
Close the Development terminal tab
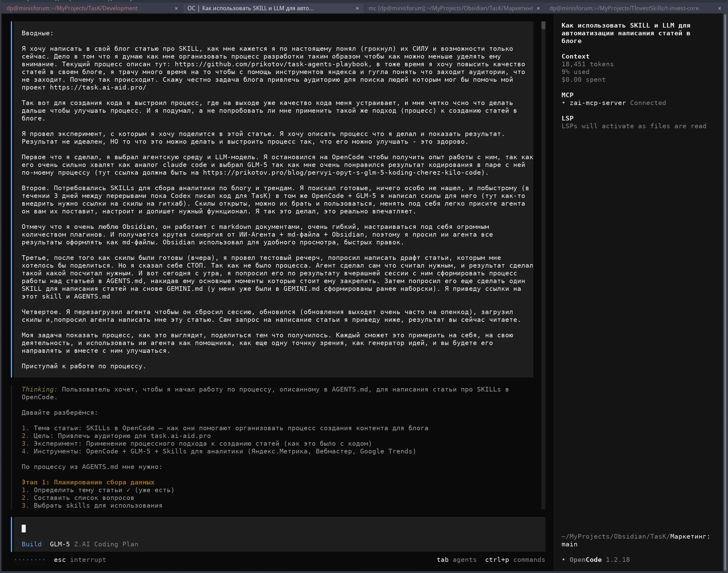(176, 8)
